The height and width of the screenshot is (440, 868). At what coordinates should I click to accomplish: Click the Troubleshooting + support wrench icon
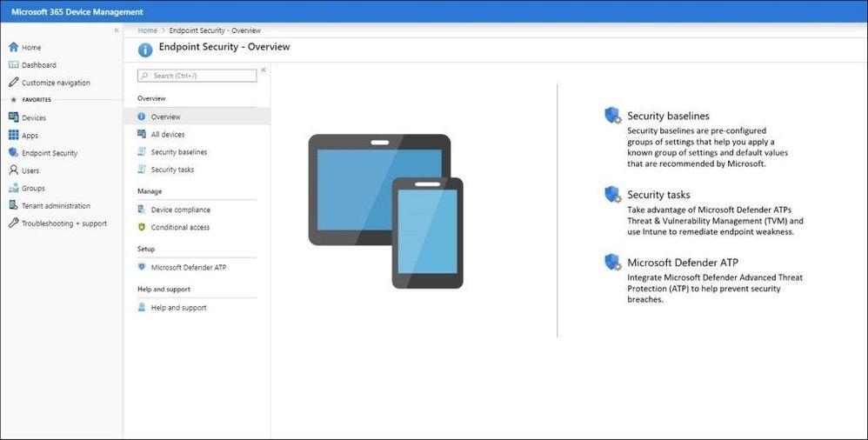(x=14, y=223)
